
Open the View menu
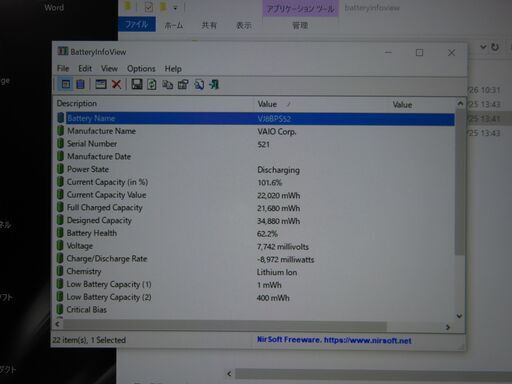pyautogui.click(x=109, y=68)
